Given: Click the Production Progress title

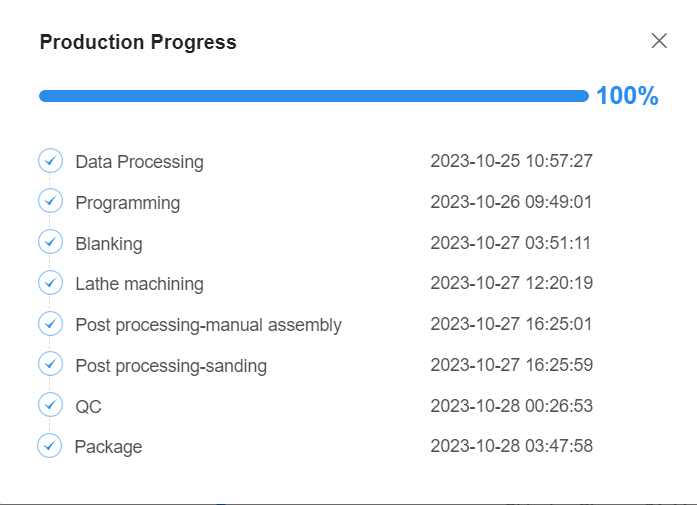Looking at the screenshot, I should pyautogui.click(x=138, y=42).
